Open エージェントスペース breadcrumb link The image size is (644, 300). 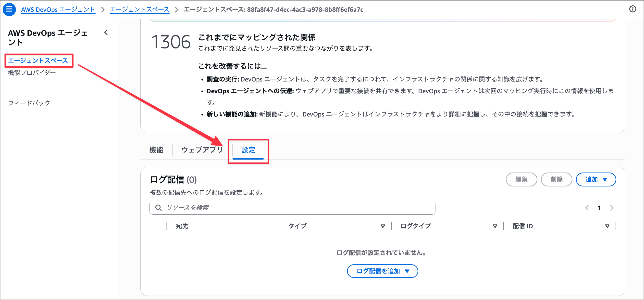click(139, 10)
